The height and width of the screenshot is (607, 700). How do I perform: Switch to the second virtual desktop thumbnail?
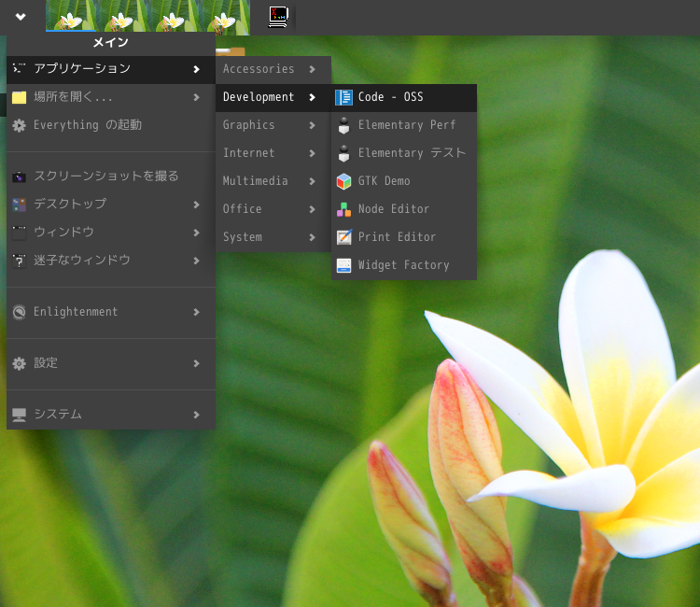[x=122, y=17]
